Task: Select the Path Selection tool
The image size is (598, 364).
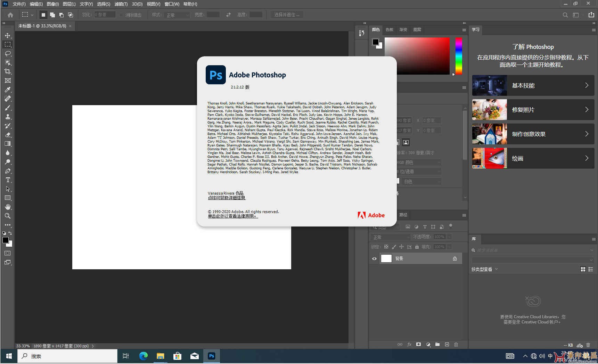Action: click(8, 189)
